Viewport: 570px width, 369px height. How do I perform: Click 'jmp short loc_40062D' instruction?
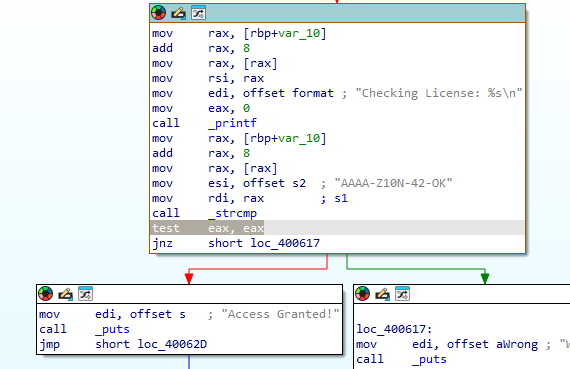tap(123, 344)
